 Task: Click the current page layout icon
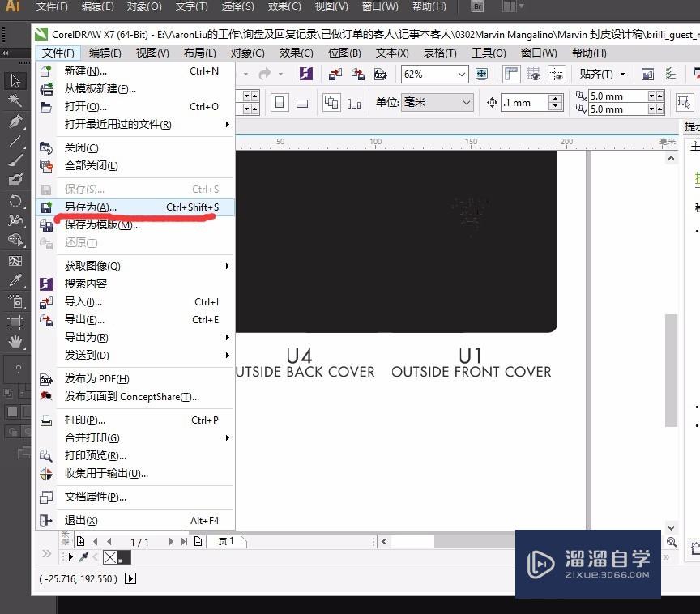(x=354, y=104)
